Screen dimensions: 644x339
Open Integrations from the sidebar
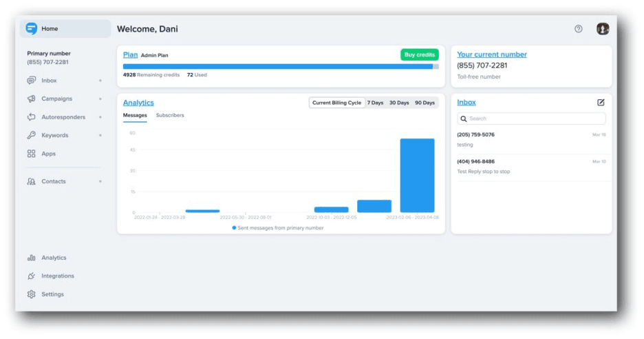tap(57, 276)
